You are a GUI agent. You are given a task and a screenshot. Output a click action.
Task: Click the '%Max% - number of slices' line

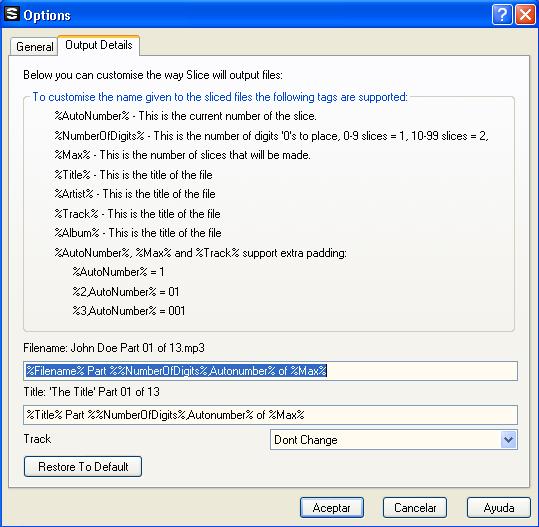182,155
